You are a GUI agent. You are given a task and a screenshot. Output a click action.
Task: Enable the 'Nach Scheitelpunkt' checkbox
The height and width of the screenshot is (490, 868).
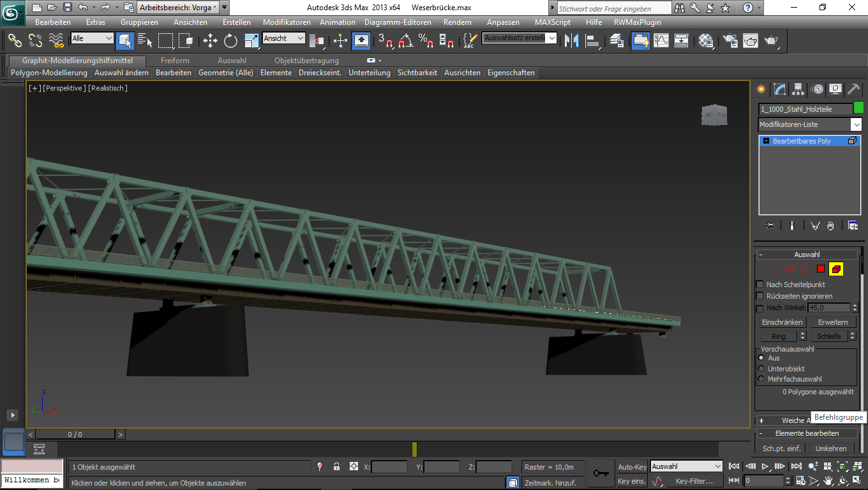tap(759, 285)
